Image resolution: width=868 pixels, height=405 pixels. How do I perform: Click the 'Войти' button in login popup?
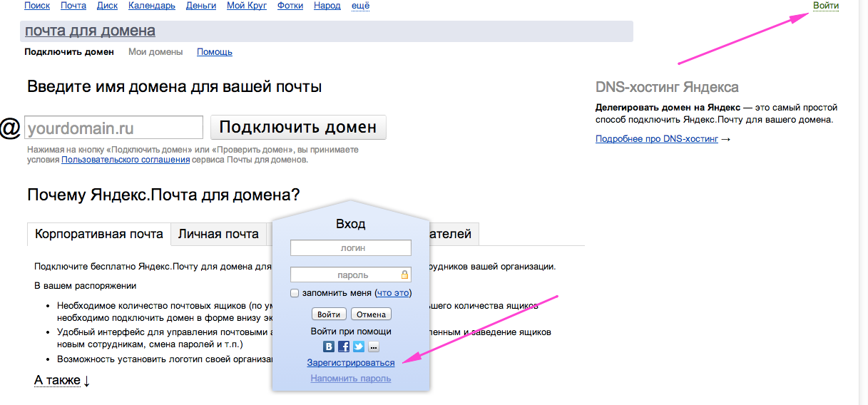pyautogui.click(x=329, y=314)
